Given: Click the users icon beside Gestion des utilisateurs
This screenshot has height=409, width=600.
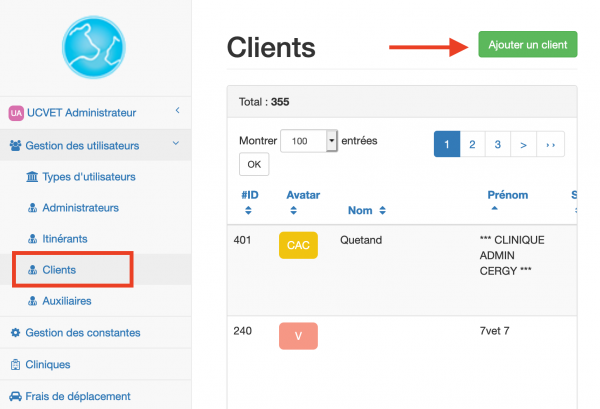Looking at the screenshot, I should [16, 146].
